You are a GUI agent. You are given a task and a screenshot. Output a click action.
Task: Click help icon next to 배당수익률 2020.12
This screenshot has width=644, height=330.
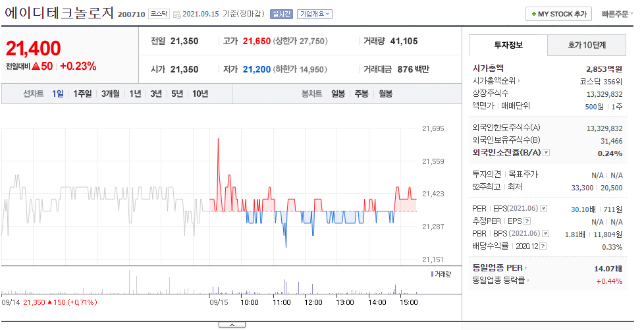(543, 246)
